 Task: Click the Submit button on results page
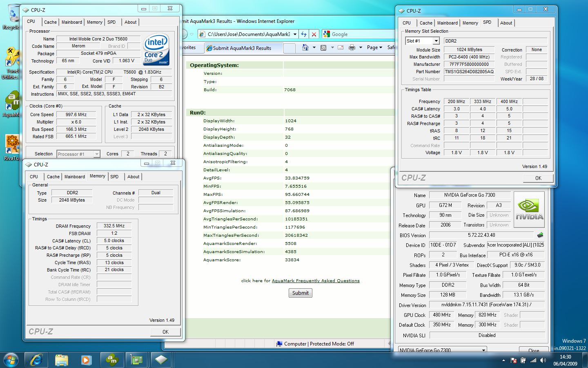pyautogui.click(x=301, y=293)
